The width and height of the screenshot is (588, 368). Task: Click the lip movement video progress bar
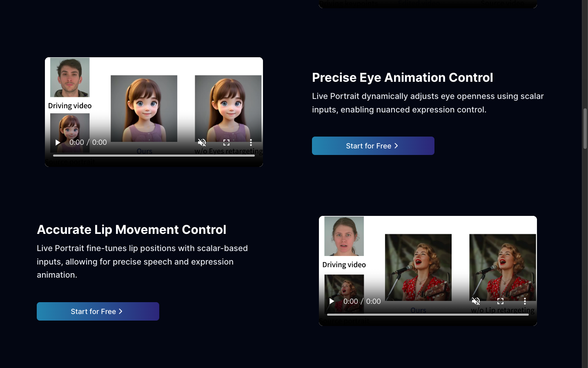(x=428, y=314)
